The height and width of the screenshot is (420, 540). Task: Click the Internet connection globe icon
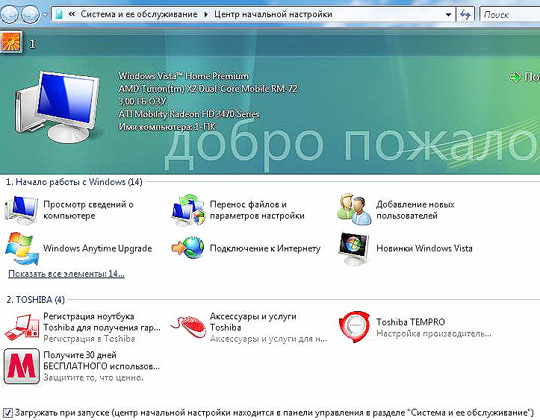pyautogui.click(x=188, y=248)
